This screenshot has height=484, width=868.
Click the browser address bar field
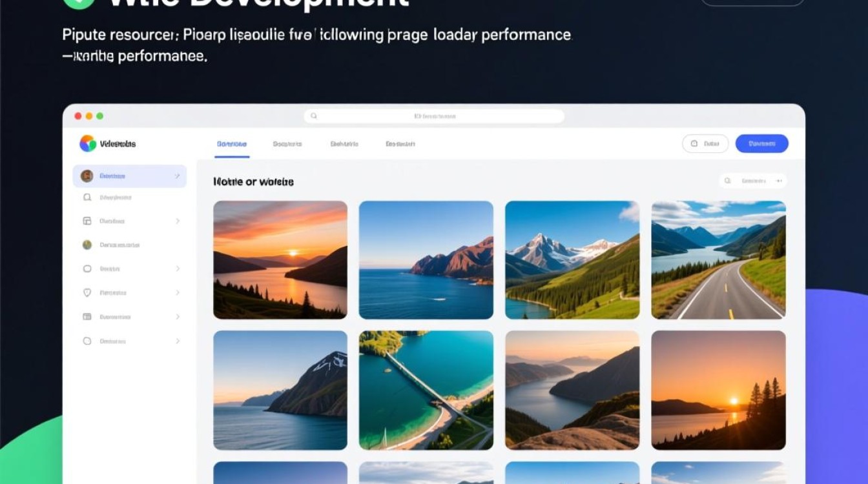[x=434, y=116]
